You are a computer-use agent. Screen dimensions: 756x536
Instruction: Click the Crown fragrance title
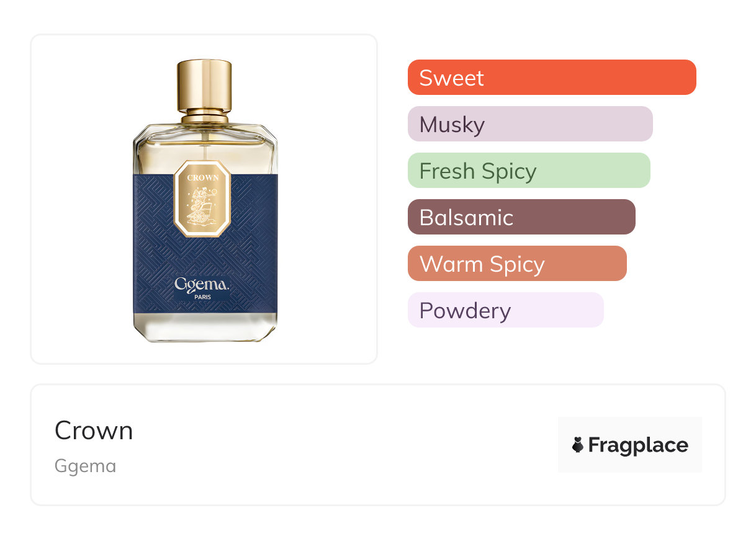[x=94, y=431]
